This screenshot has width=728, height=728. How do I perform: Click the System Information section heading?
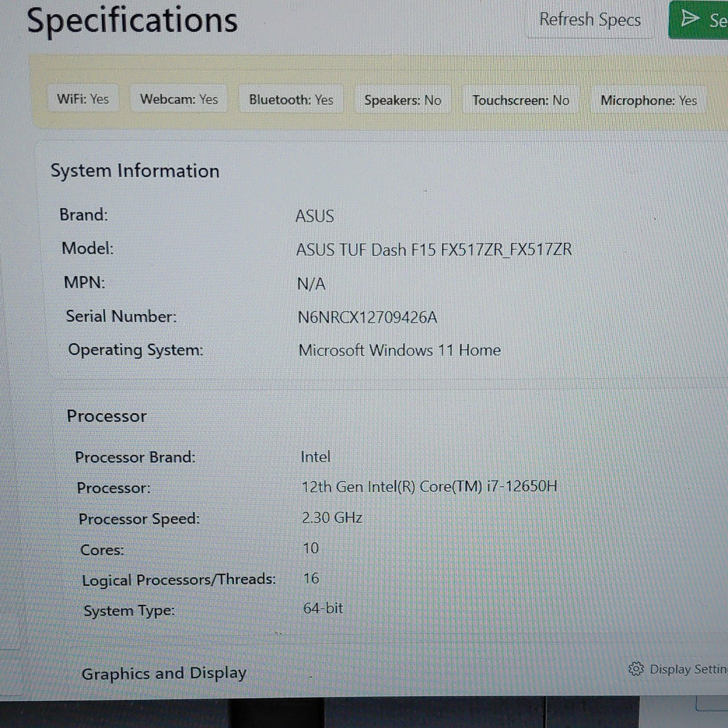pos(135,171)
